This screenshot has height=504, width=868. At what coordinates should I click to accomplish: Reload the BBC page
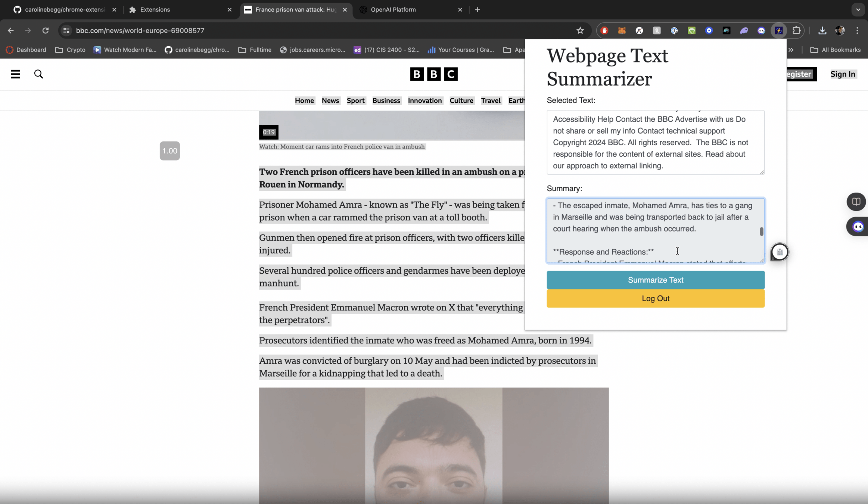(x=46, y=31)
